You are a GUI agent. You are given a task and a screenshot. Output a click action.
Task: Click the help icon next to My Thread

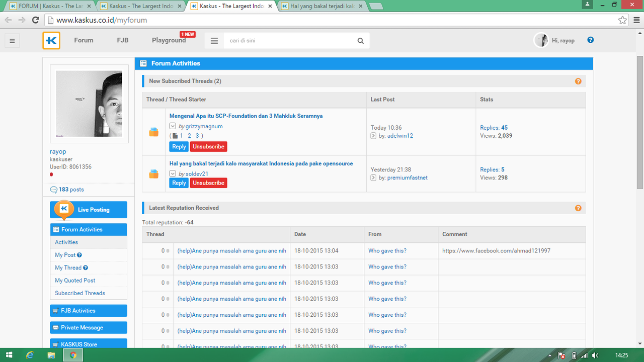[x=86, y=268]
